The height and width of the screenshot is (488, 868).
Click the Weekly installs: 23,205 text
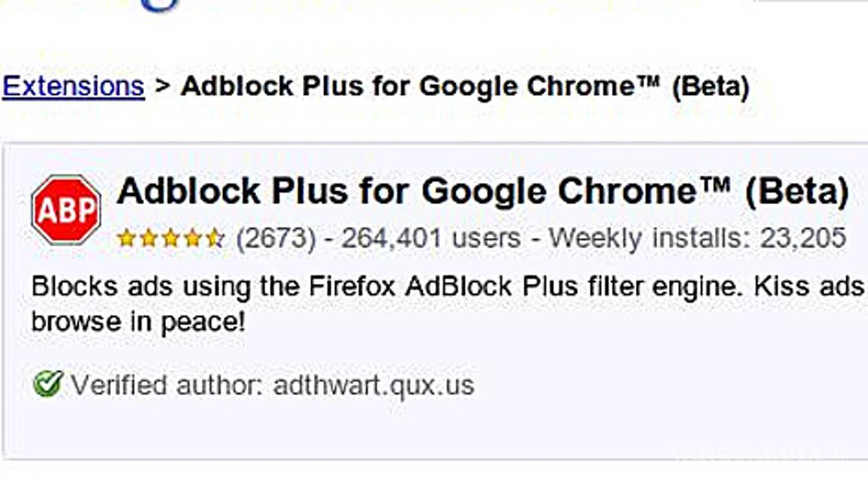click(x=697, y=239)
